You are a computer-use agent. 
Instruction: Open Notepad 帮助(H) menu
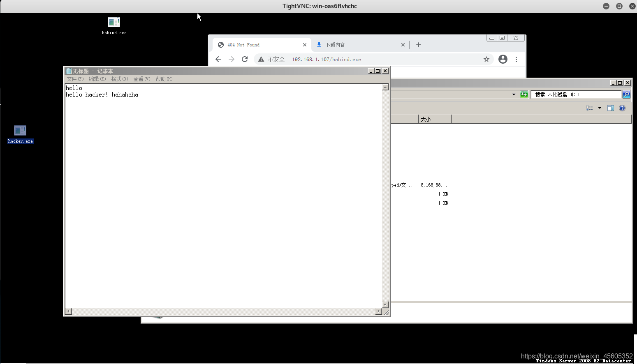coord(164,79)
